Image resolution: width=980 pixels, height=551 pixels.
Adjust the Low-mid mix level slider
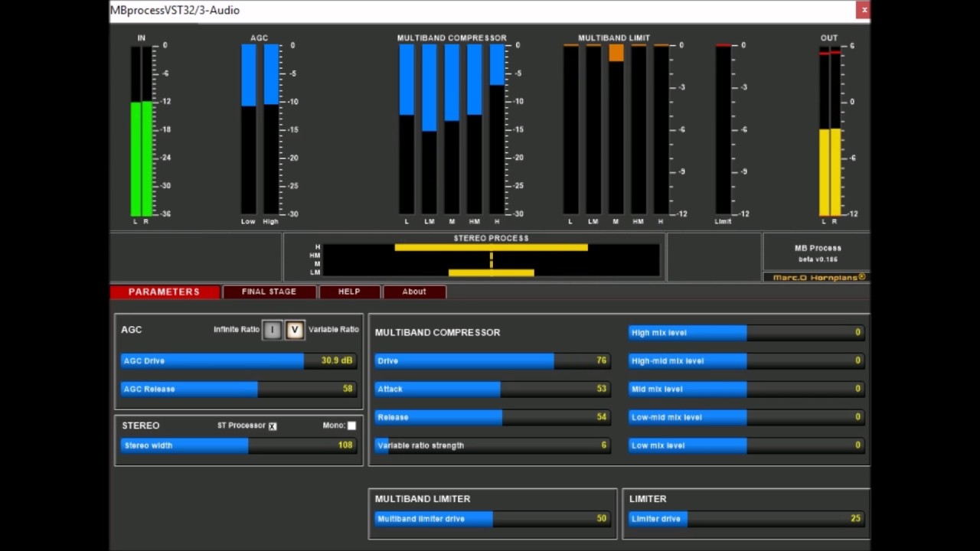coord(746,417)
